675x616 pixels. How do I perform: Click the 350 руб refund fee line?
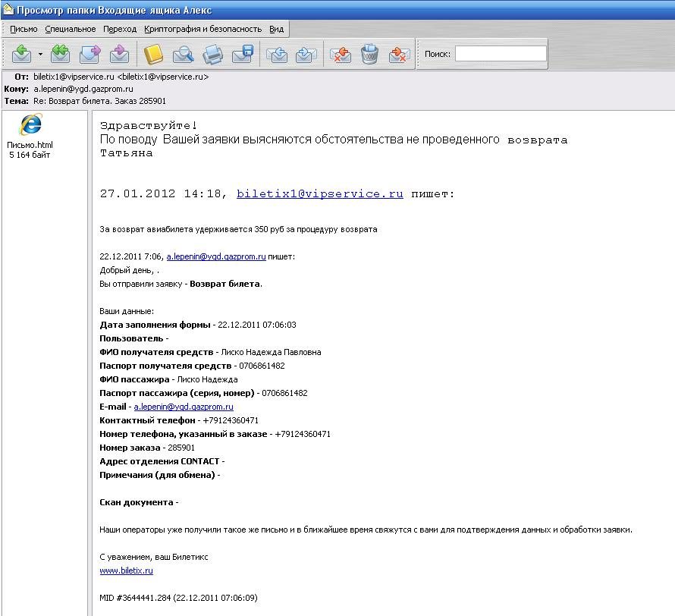(238, 229)
